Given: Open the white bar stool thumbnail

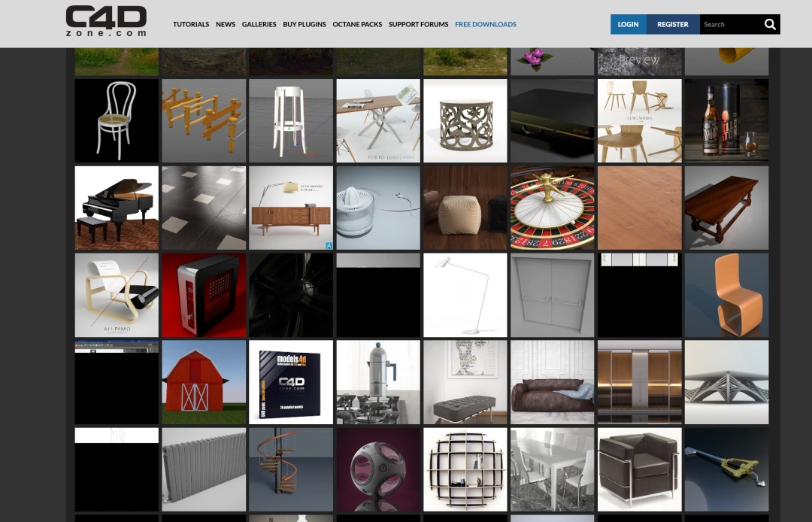Looking at the screenshot, I should pos(291,120).
